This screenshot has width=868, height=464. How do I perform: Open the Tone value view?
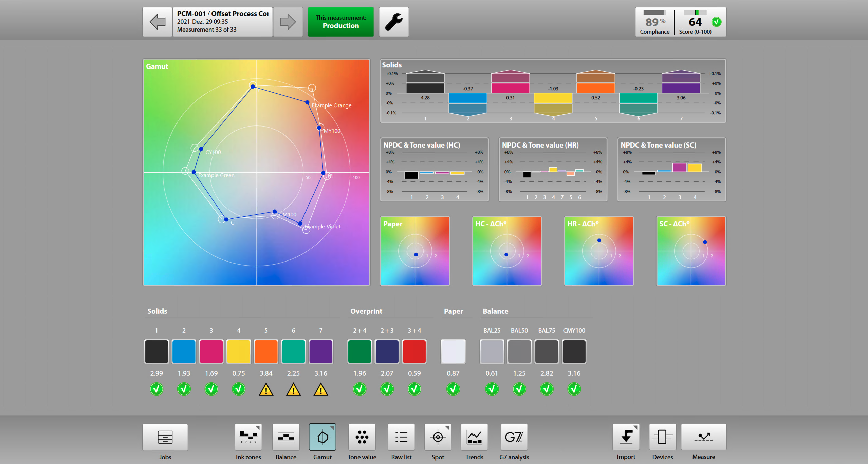[362, 437]
